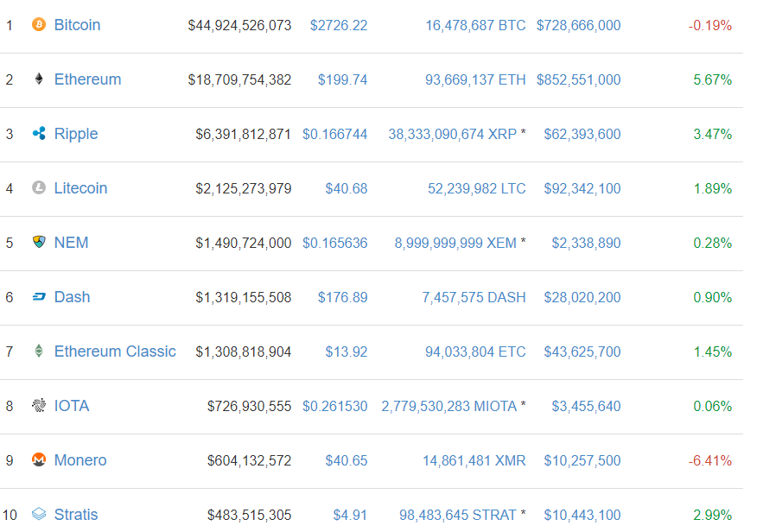757x532 pixels.
Task: Select Monero change -6.41%
Action: 710,461
